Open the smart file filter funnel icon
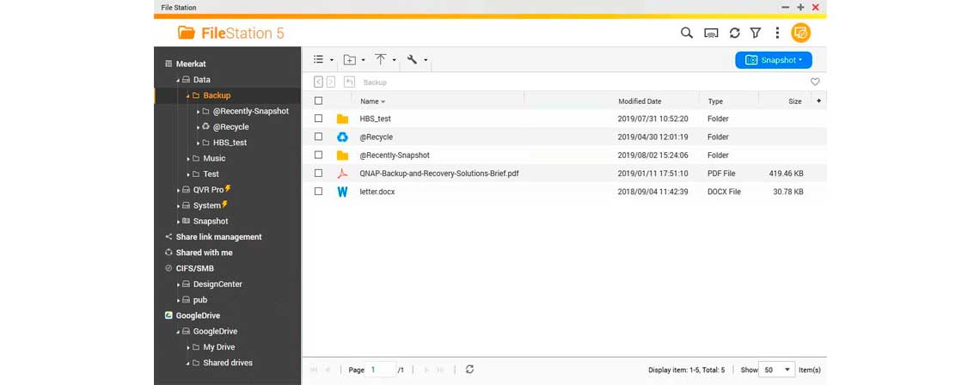 pyautogui.click(x=756, y=33)
